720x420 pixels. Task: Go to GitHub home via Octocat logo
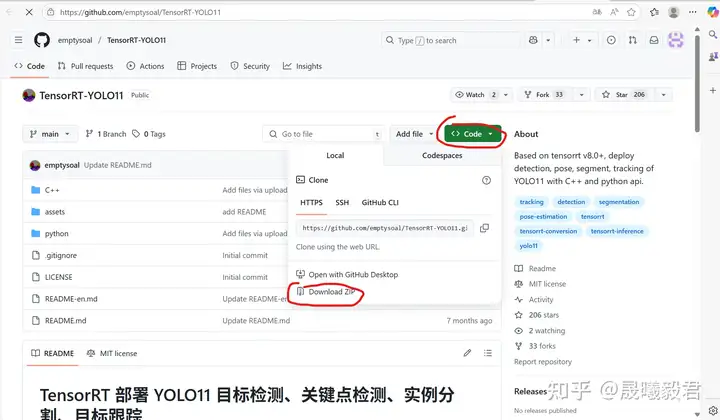pos(42,40)
